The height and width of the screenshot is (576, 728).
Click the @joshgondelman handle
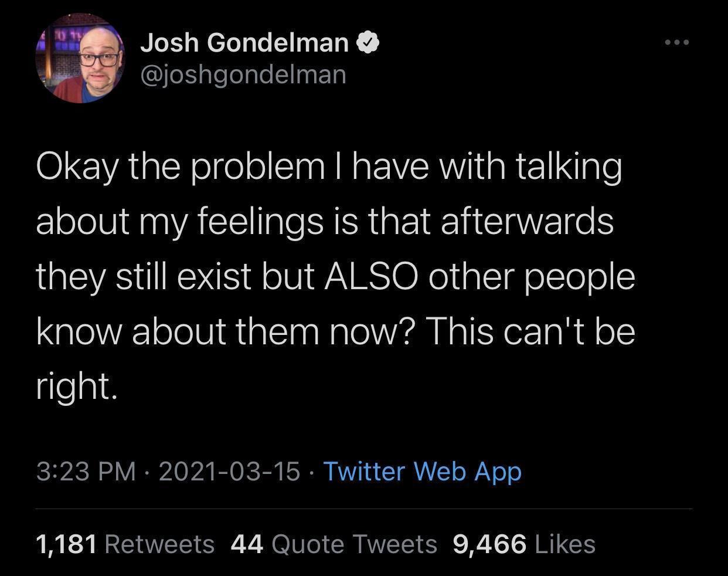coord(243,74)
